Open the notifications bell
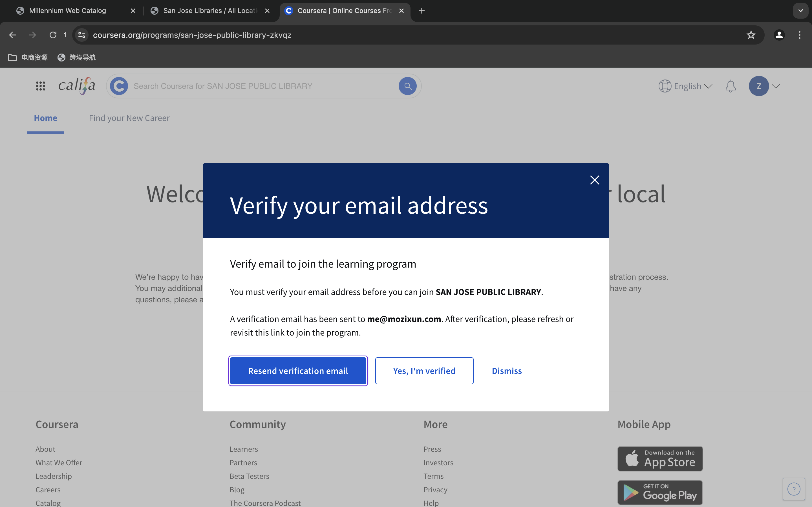 730,86
